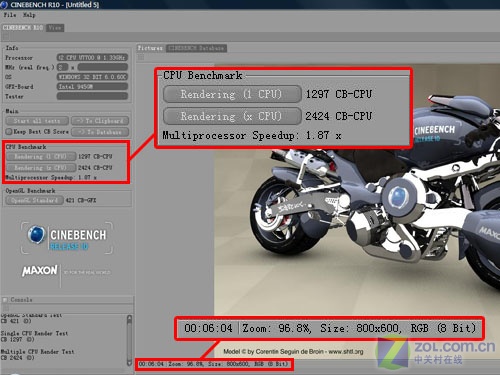Run the Rendering (x CPU) test in left panel

coord(40,168)
